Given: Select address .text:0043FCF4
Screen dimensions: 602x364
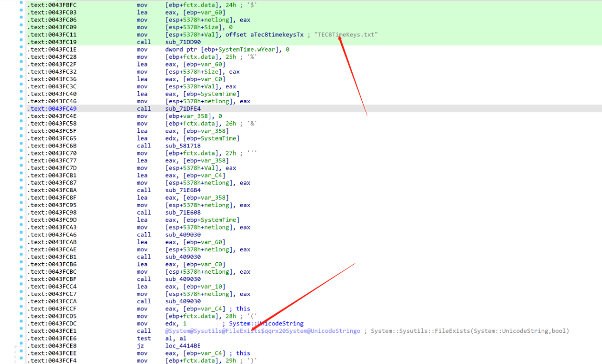Looking at the screenshot, I should (52, 361).
